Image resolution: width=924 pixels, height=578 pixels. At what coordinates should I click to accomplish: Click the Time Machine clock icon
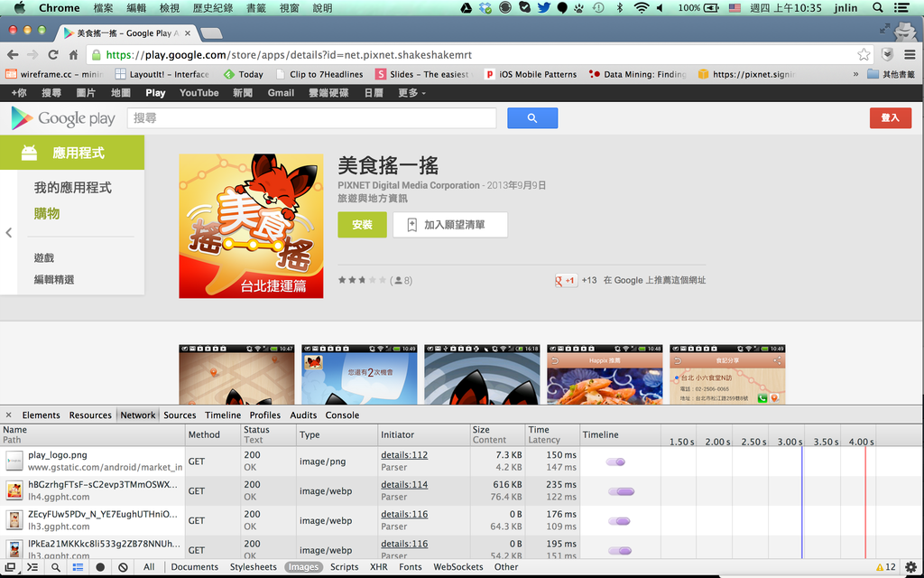598,7
